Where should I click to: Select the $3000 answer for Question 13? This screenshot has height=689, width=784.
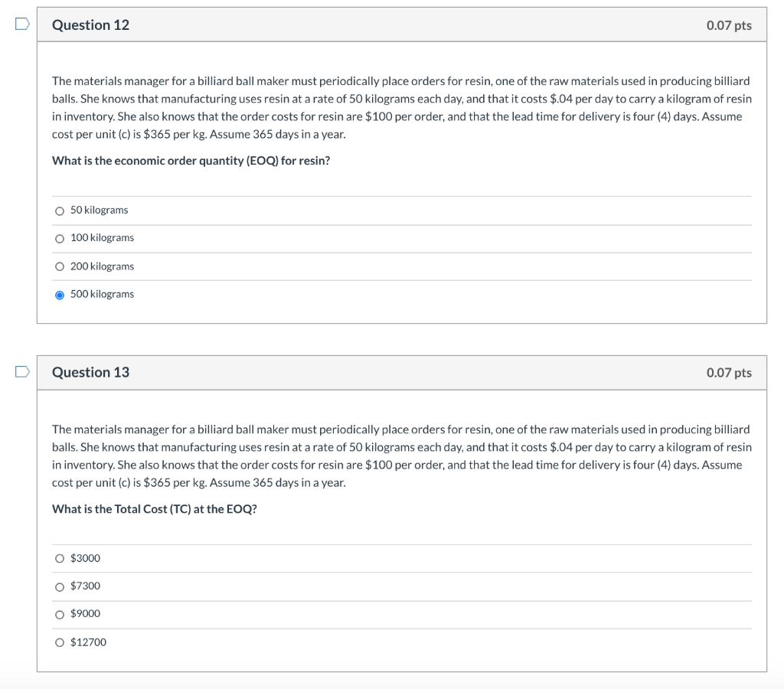point(60,558)
